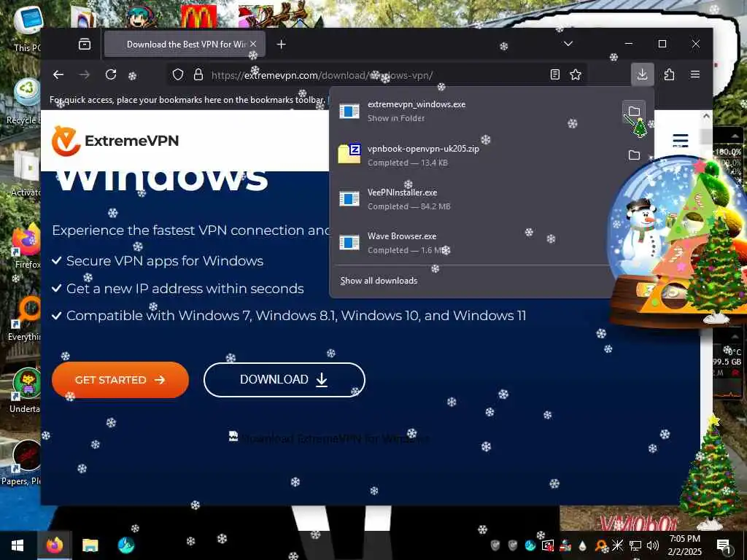The image size is (747, 560).
Task: Bookmark this page with the star
Action: [x=576, y=75]
